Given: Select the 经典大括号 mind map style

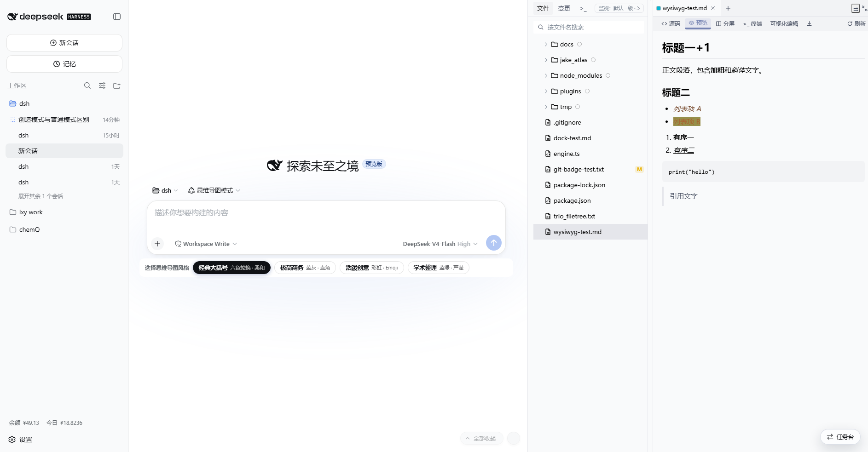Looking at the screenshot, I should click(x=231, y=268).
